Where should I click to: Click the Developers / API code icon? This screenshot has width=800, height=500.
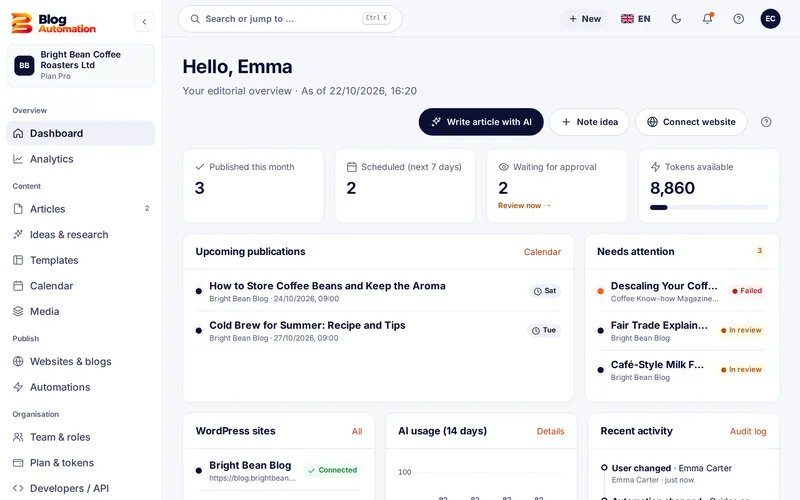[x=18, y=488]
